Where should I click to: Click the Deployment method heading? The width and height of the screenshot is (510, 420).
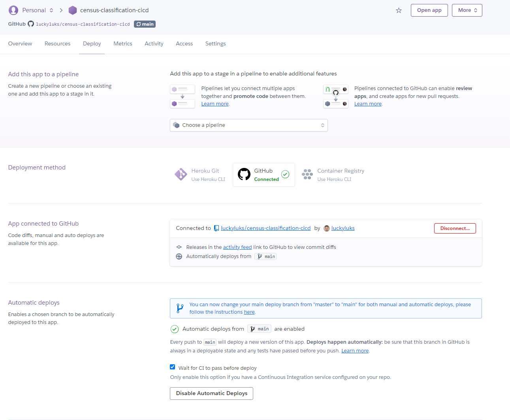coord(37,168)
